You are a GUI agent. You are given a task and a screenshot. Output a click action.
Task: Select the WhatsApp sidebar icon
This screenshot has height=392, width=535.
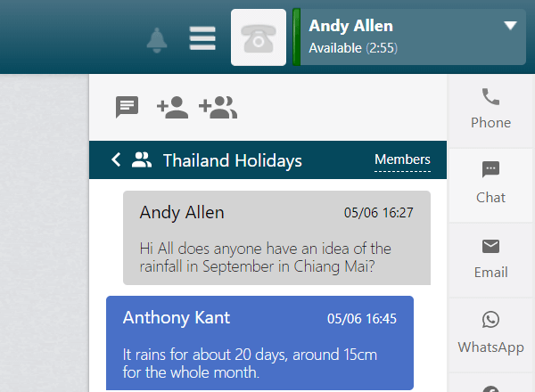pyautogui.click(x=490, y=333)
